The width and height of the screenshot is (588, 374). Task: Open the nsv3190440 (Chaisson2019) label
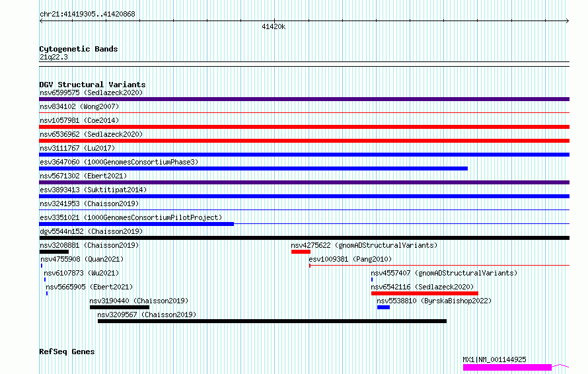[139, 301]
